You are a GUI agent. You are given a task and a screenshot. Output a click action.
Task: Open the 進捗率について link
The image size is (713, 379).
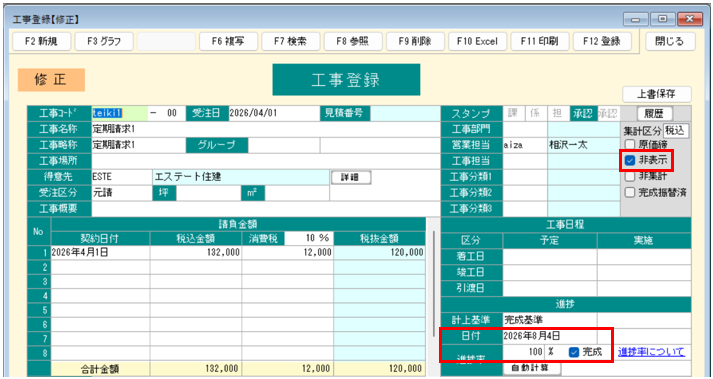coord(651,351)
